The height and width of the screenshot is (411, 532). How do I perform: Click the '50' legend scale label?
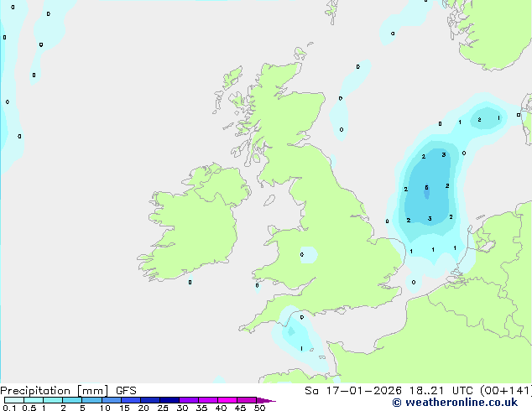(259, 408)
